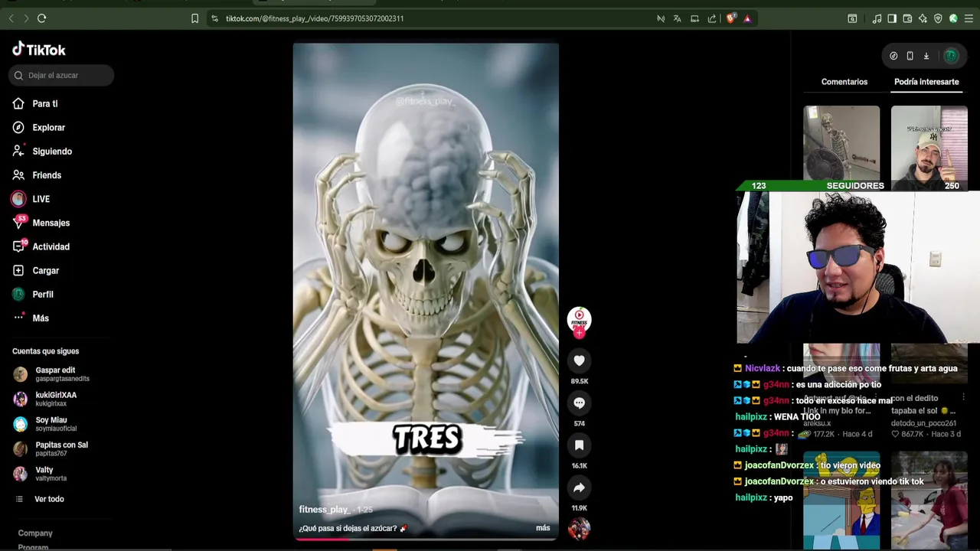Open the Brave VPN shield icon
980x551 pixels.
pos(938,18)
